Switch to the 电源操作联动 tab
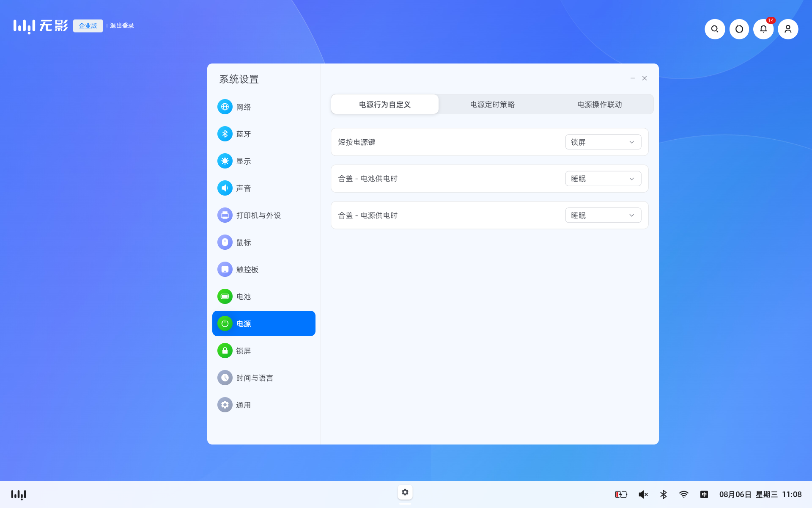Viewport: 812px width, 508px height. (600, 104)
